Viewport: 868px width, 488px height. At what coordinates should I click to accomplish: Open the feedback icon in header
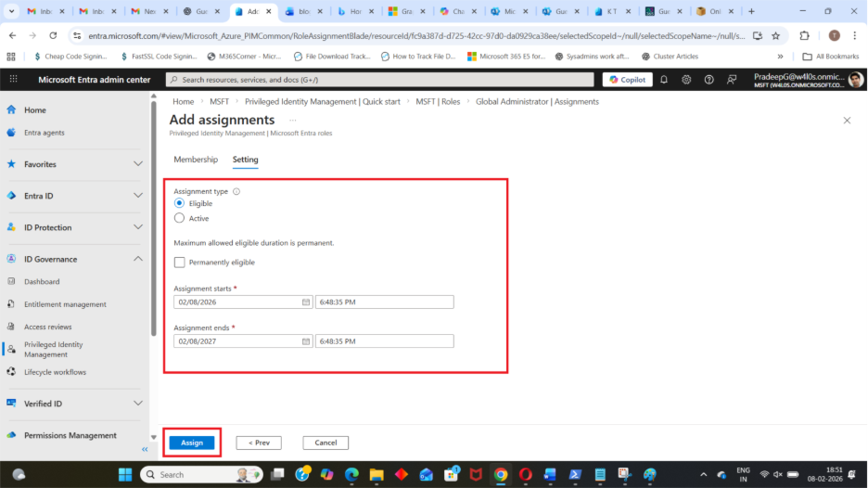732,80
